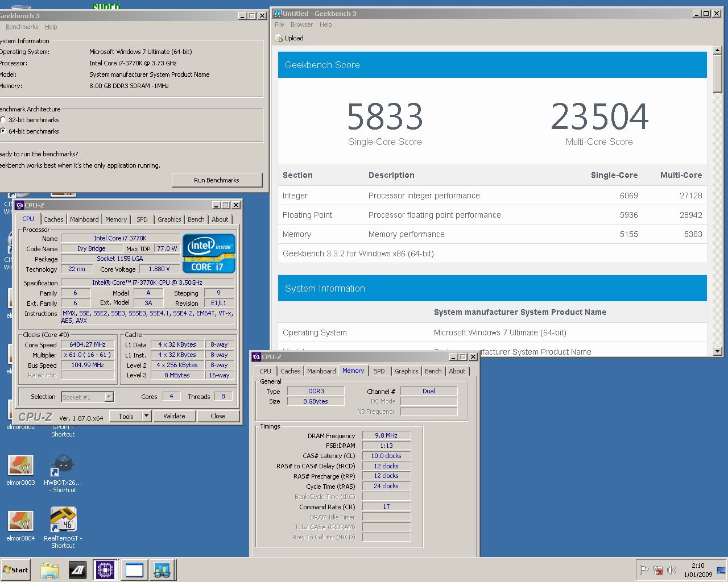
Task: Click the CPU-Z title bar chip icon of front Memory window
Action: point(256,357)
